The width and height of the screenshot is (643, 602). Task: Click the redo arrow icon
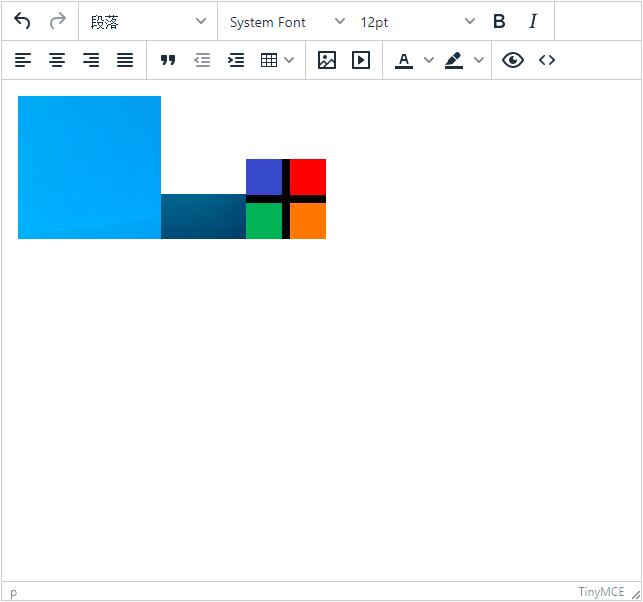pos(57,21)
